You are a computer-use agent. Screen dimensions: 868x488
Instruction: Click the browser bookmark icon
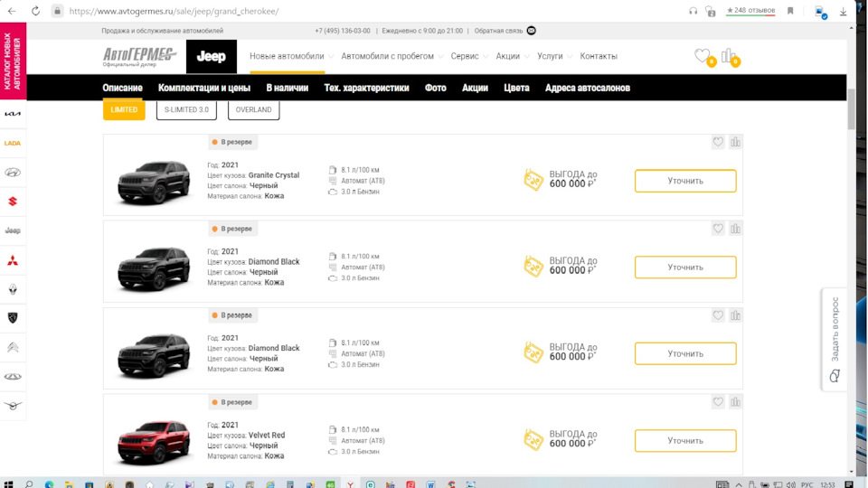point(790,11)
